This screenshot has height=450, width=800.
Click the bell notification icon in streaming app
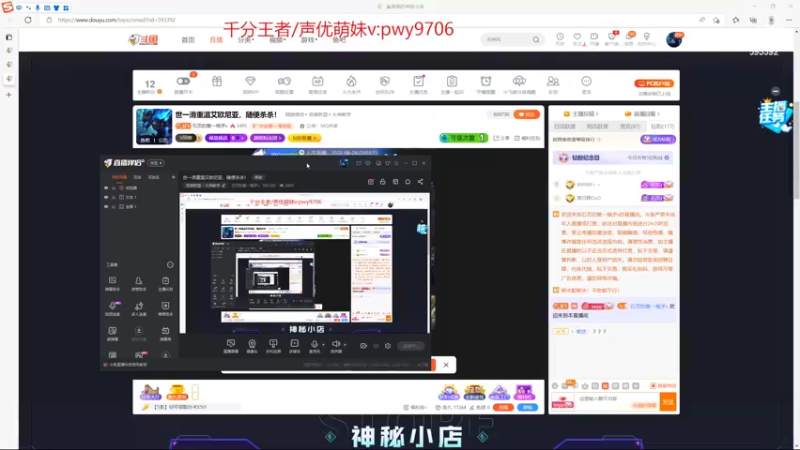[408, 182]
